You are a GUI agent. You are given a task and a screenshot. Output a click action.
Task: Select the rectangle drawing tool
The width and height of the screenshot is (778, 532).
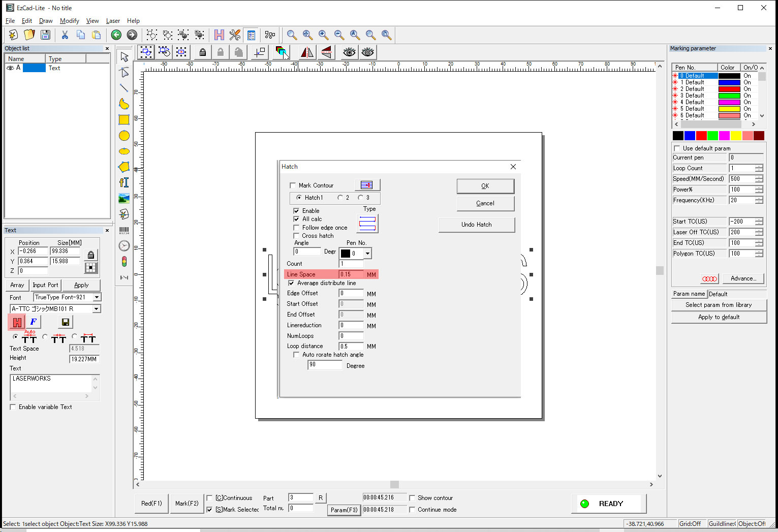coord(124,120)
